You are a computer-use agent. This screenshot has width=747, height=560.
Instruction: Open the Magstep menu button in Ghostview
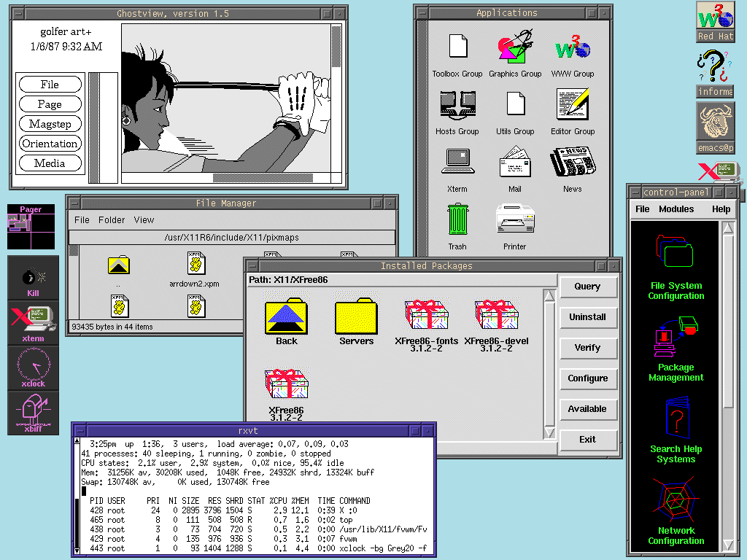(x=50, y=124)
